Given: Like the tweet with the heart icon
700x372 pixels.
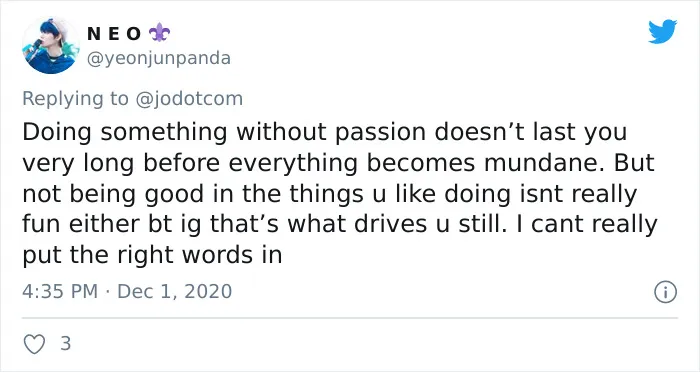Looking at the screenshot, I should (34, 344).
